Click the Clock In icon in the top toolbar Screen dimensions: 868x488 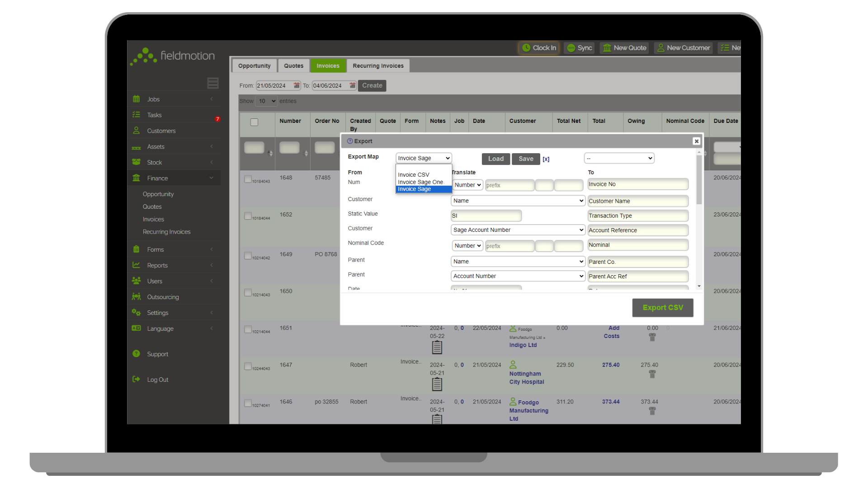click(526, 47)
